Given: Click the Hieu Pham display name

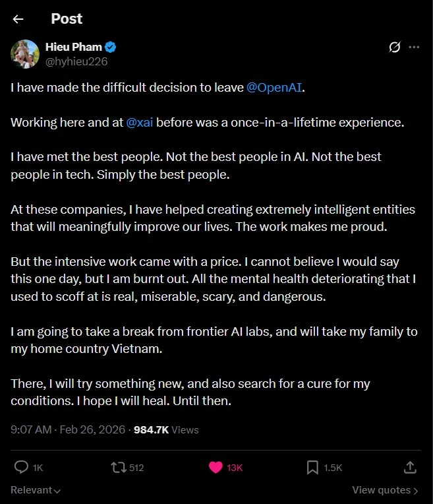Looking at the screenshot, I should [74, 47].
